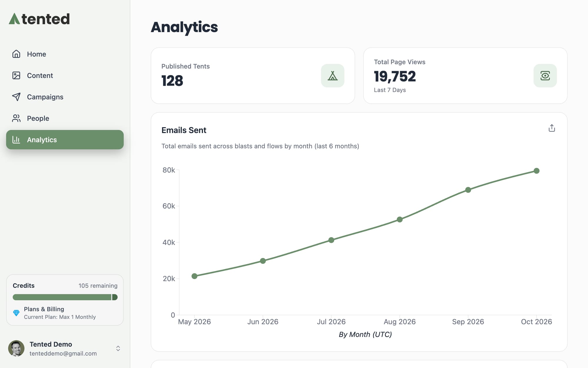The image size is (588, 368).
Task: Click the tent icon in Published Tents card
Action: pyautogui.click(x=333, y=76)
